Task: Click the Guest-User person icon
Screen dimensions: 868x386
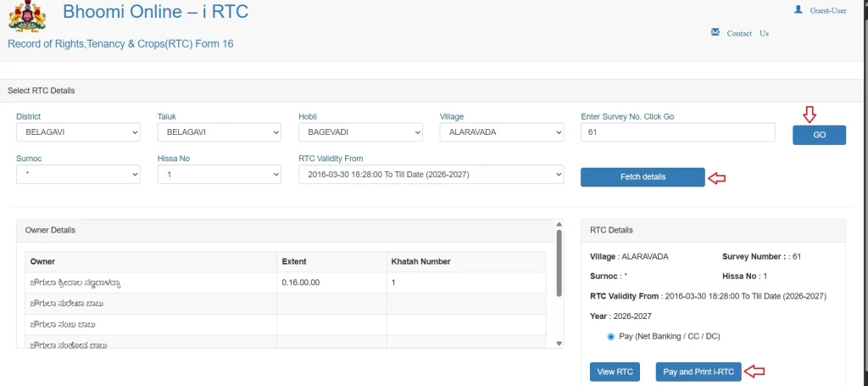Action: (x=798, y=9)
